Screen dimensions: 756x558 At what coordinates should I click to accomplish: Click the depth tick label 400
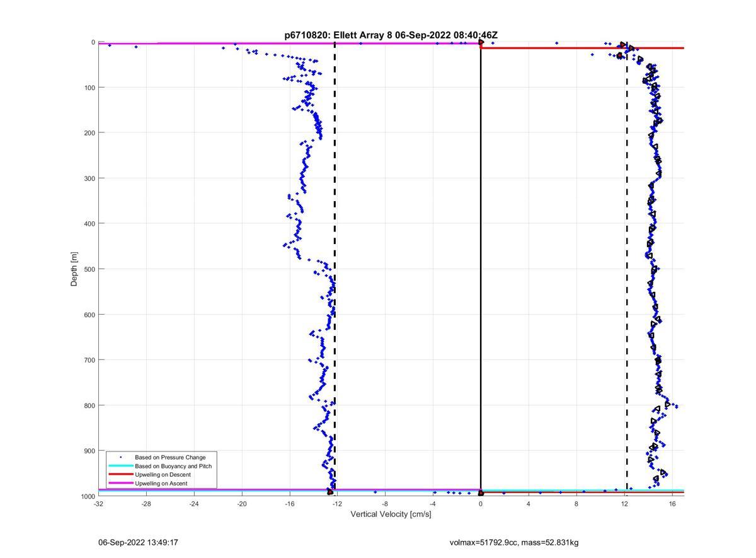point(88,224)
